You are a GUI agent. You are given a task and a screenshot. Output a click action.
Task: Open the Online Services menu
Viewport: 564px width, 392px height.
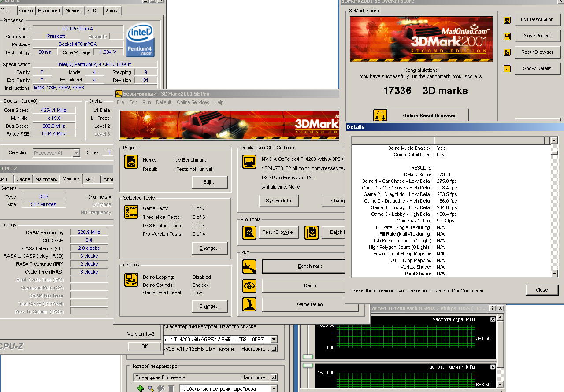point(193,102)
